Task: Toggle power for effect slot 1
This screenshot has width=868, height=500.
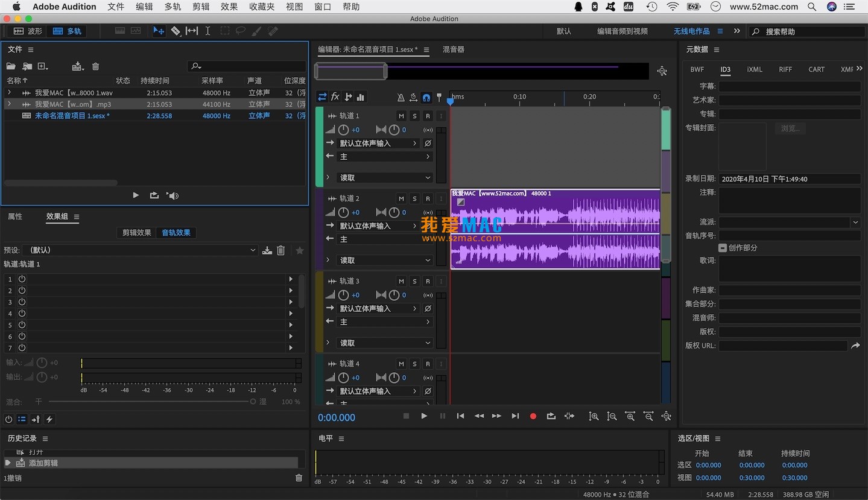Action: (x=22, y=279)
